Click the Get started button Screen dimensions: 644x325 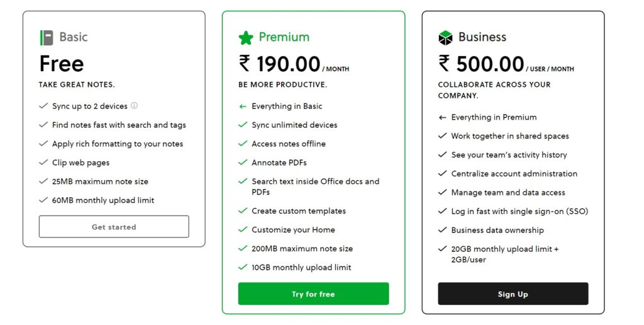point(114,227)
